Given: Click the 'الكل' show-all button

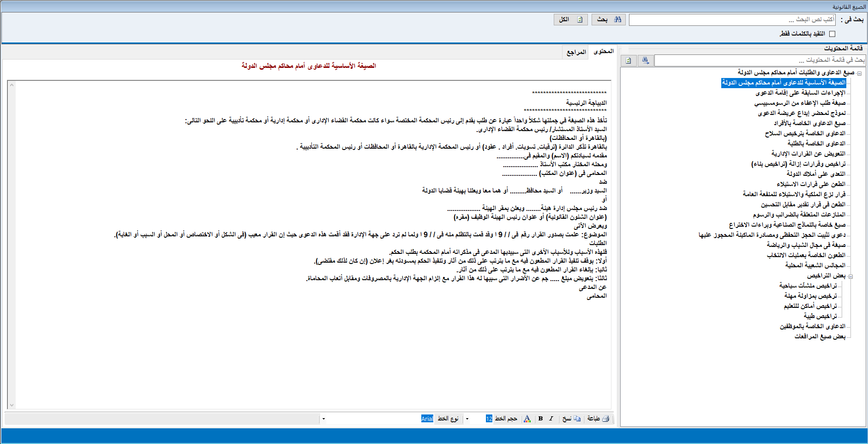Looking at the screenshot, I should click(x=571, y=19).
